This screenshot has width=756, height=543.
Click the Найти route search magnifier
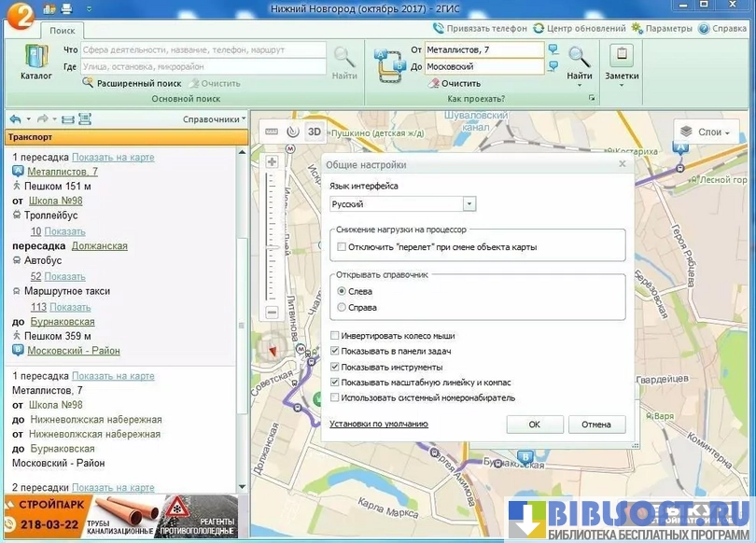click(x=579, y=62)
